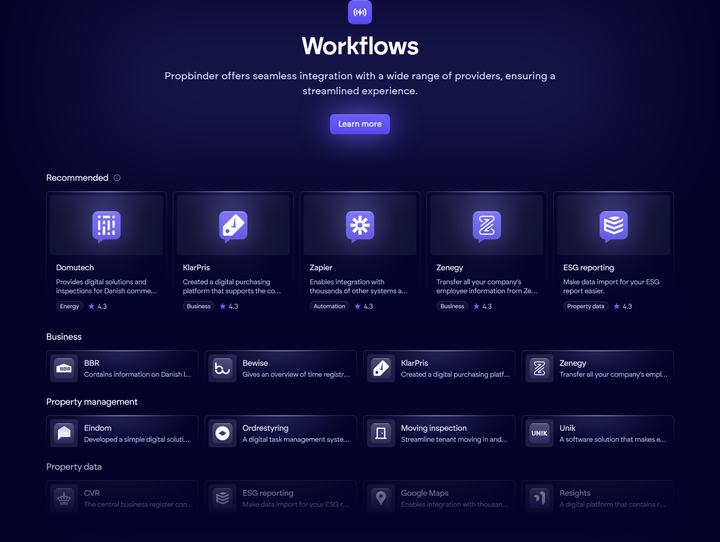This screenshot has height=542, width=720.
Task: Open the KlarPris recommended card tag icon
Action: pos(233,226)
